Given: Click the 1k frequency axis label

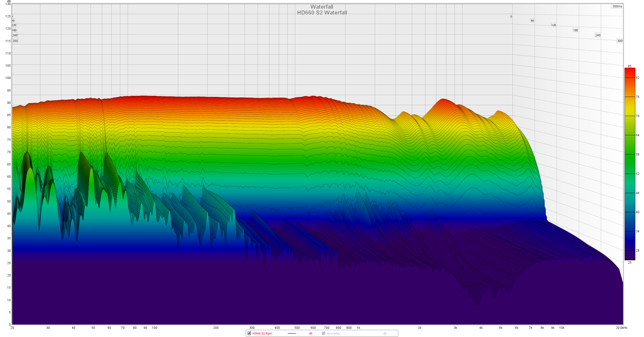Looking at the screenshot, I should [358, 328].
